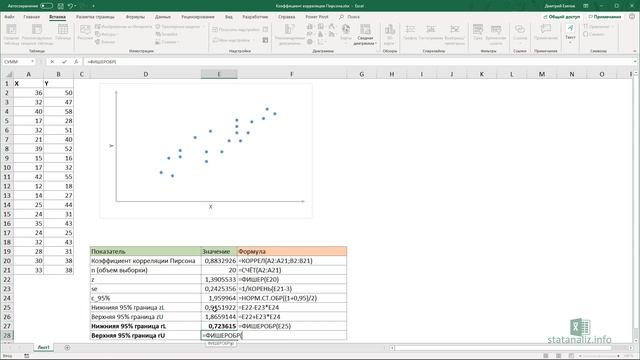640x360 pixels.
Task: Insert online pictures
Action: tap(123, 27)
